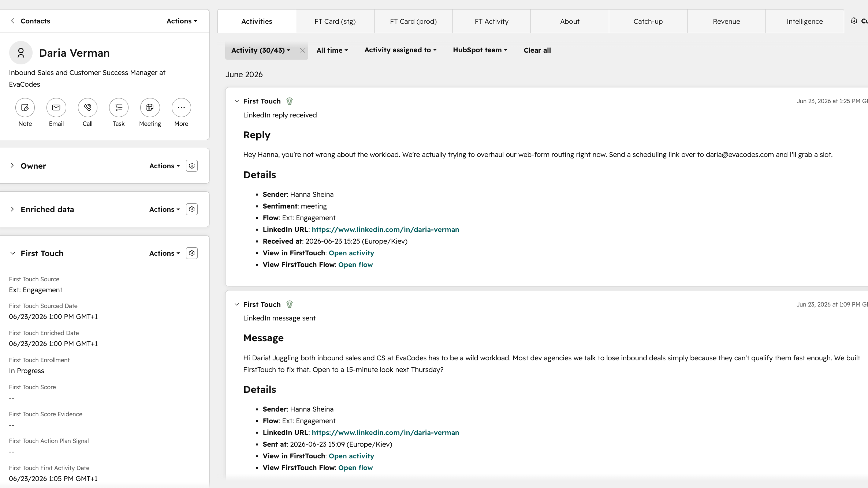
Task: Click Open flow in message-sent details
Action: point(355,468)
